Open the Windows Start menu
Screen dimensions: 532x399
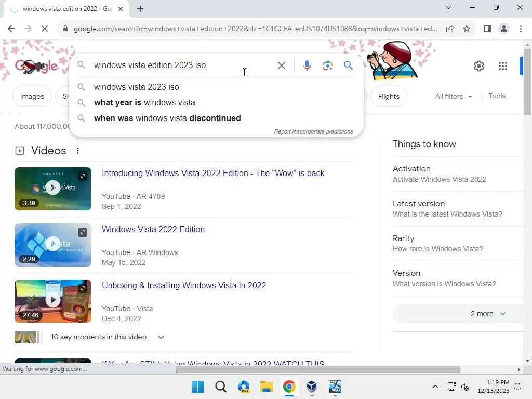[x=198, y=387]
